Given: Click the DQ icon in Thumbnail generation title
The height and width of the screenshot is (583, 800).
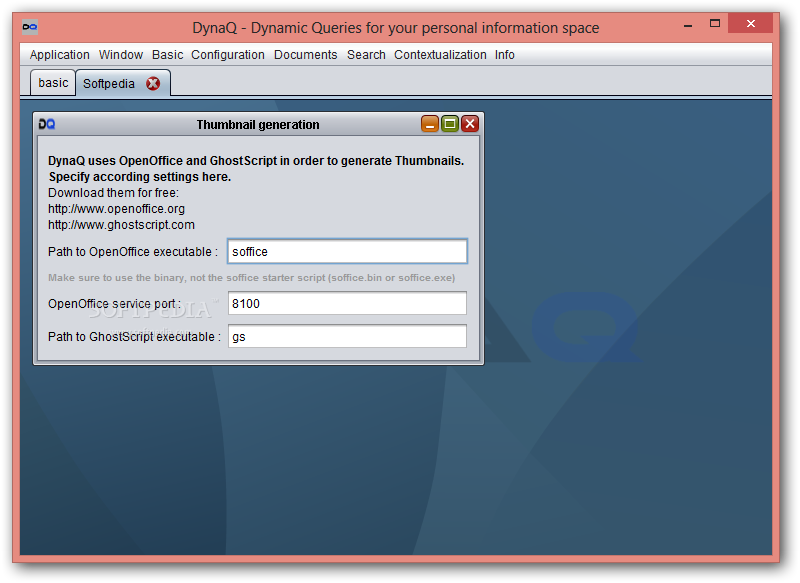Looking at the screenshot, I should click(46, 124).
